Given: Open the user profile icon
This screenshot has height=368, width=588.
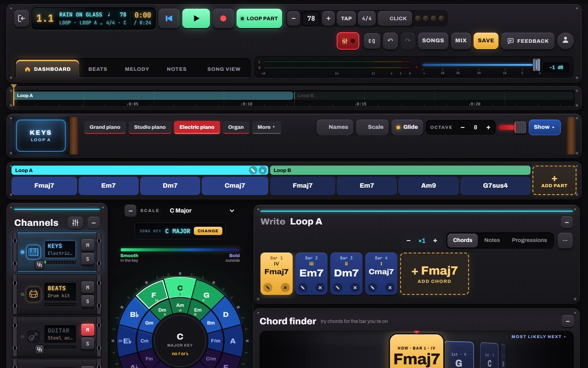Looking at the screenshot, I should click(x=565, y=40).
